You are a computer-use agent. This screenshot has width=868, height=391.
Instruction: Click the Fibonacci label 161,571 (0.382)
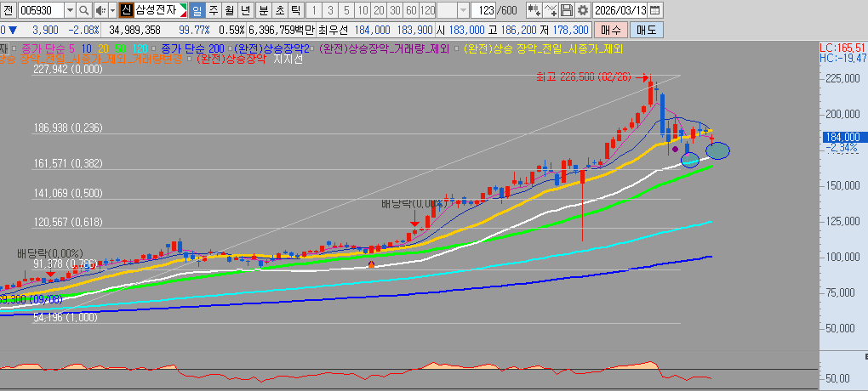(x=68, y=164)
